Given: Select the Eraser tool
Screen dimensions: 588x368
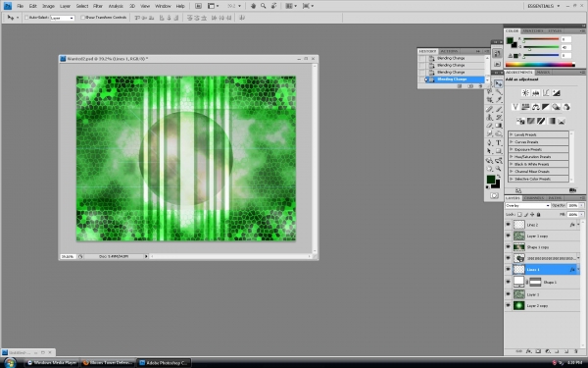Looking at the screenshot, I should (490, 126).
